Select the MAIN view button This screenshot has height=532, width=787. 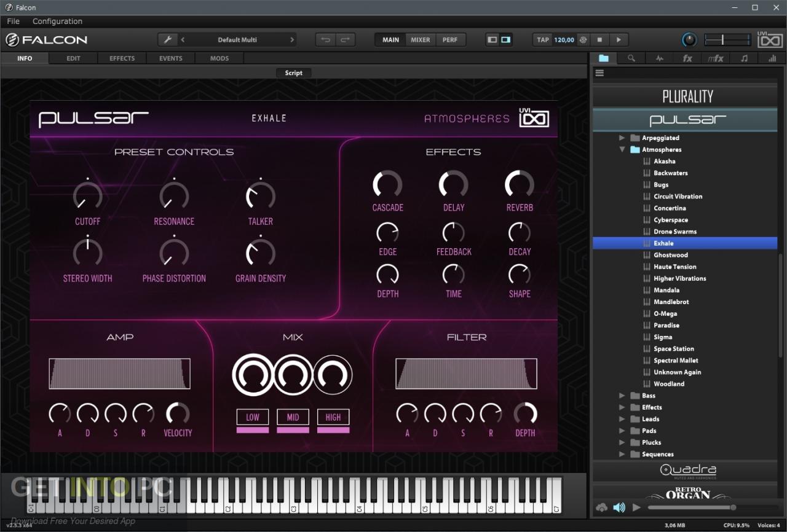pos(390,39)
